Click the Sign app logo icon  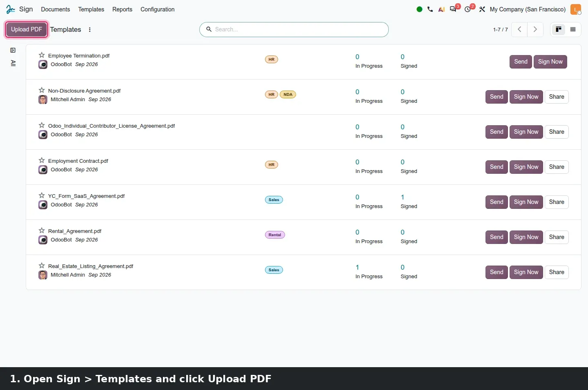coord(10,9)
